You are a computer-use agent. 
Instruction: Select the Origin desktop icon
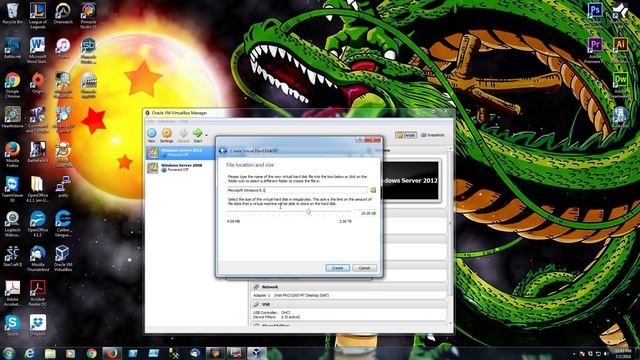(x=38, y=83)
